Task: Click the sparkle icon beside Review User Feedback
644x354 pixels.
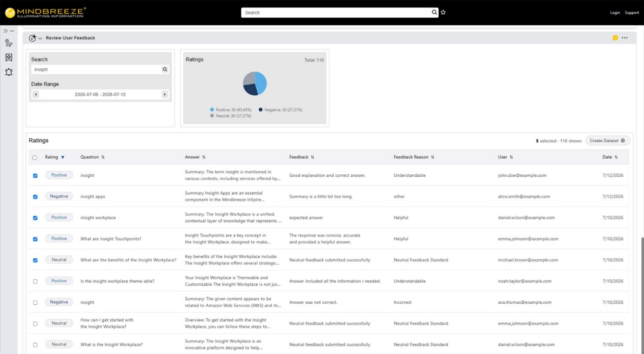Action: click(x=32, y=38)
